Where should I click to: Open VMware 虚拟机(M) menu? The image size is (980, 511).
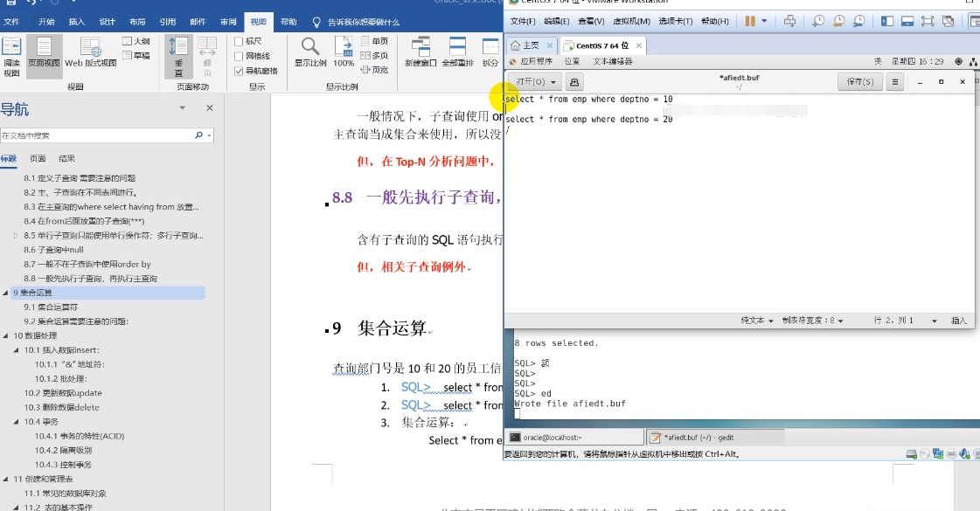631,21
